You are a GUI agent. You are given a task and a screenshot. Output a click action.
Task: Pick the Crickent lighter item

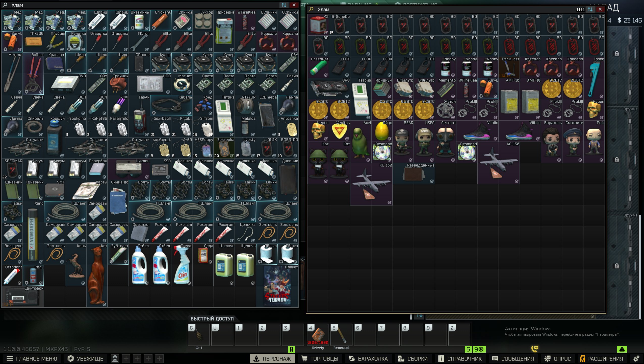click(x=161, y=20)
